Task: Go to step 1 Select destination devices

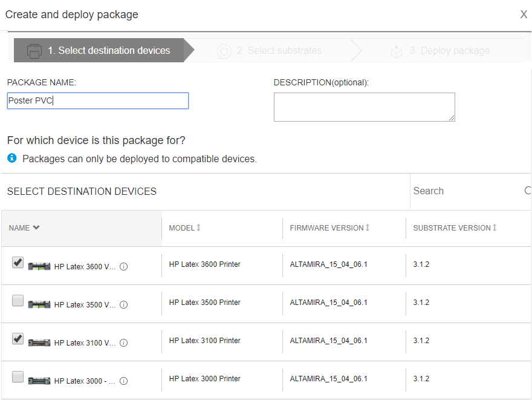Action: [104, 50]
